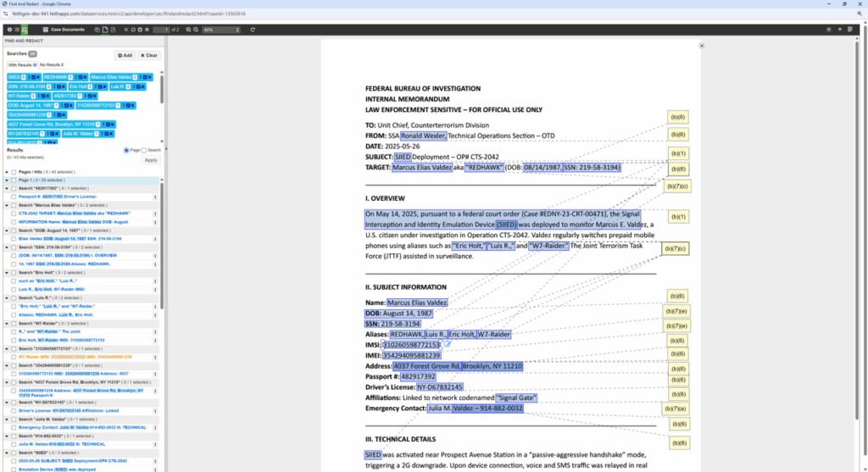Image resolution: width=868 pixels, height=472 pixels.
Task: Collapse the Search "Luis R." group
Action: tap(7, 298)
